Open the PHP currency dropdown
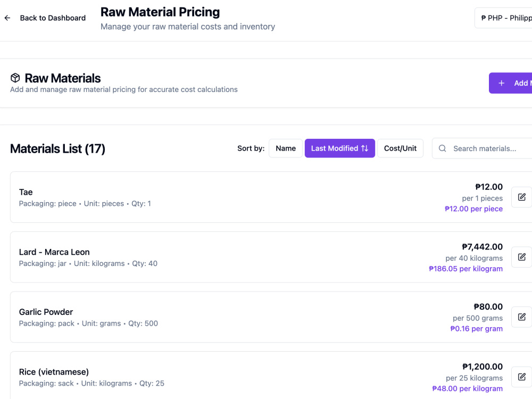 tap(503, 18)
